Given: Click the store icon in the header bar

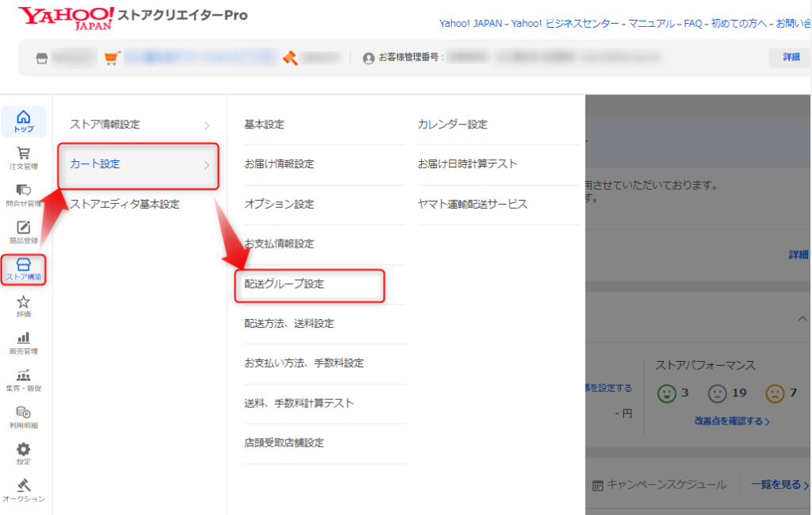Looking at the screenshot, I should pyautogui.click(x=42, y=58).
